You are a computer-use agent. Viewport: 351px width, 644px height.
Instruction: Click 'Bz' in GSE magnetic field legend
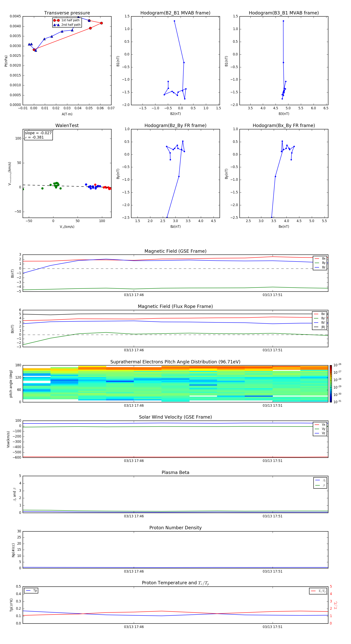pyautogui.click(x=320, y=267)
